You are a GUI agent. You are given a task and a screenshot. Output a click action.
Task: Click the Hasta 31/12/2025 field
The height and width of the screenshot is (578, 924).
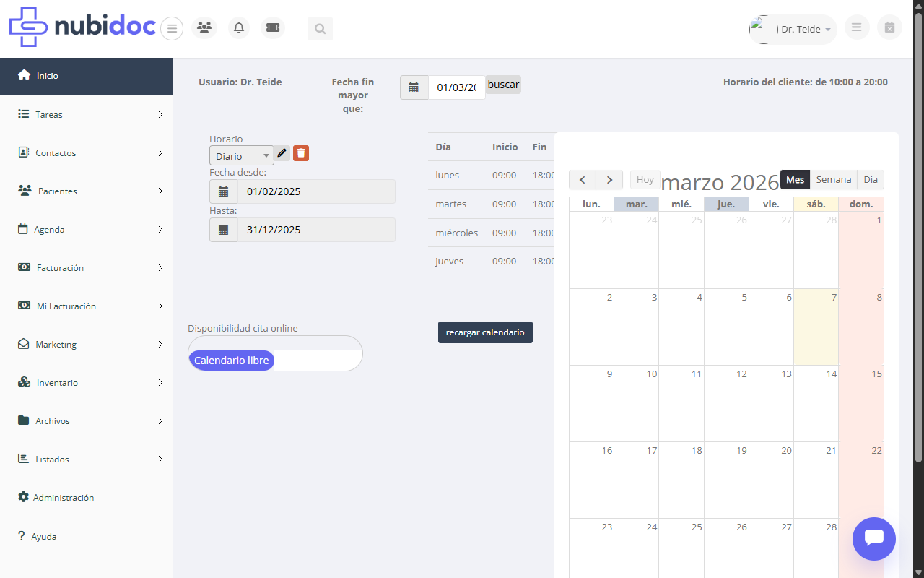tap(316, 230)
